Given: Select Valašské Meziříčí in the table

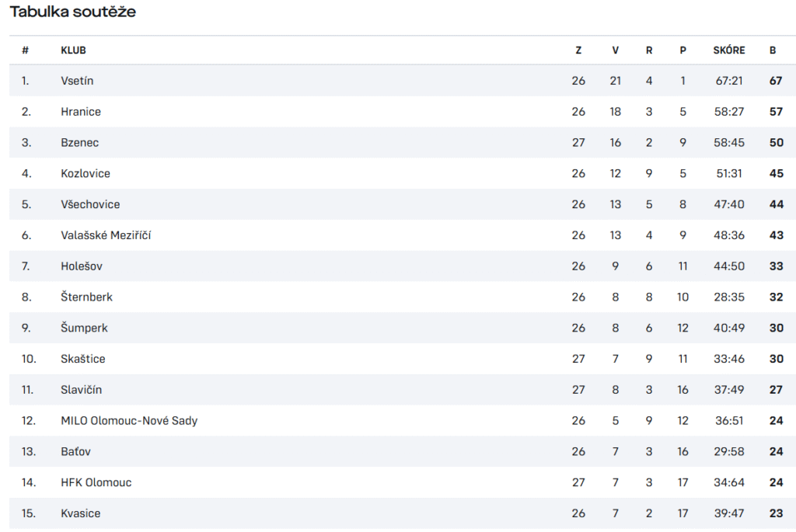Looking at the screenshot, I should pyautogui.click(x=106, y=235).
